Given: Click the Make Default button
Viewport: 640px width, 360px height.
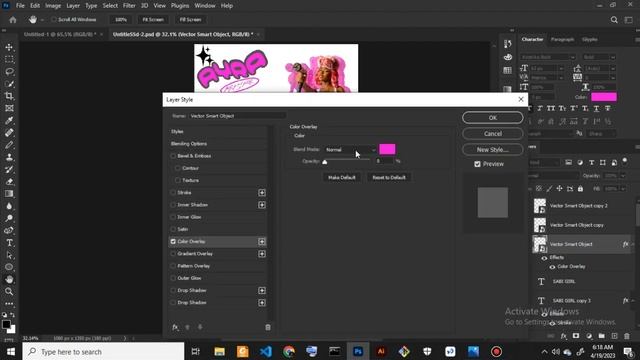Looking at the screenshot, I should [x=342, y=178].
